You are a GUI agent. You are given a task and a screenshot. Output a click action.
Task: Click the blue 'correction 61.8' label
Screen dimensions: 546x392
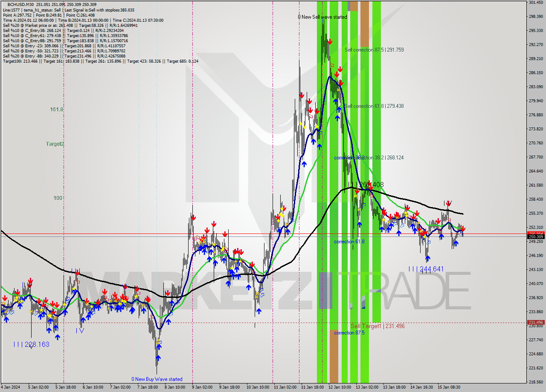click(x=349, y=242)
